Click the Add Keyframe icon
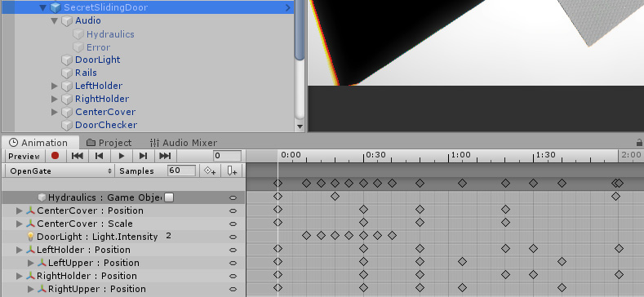The width and height of the screenshot is (644, 297). [x=211, y=171]
